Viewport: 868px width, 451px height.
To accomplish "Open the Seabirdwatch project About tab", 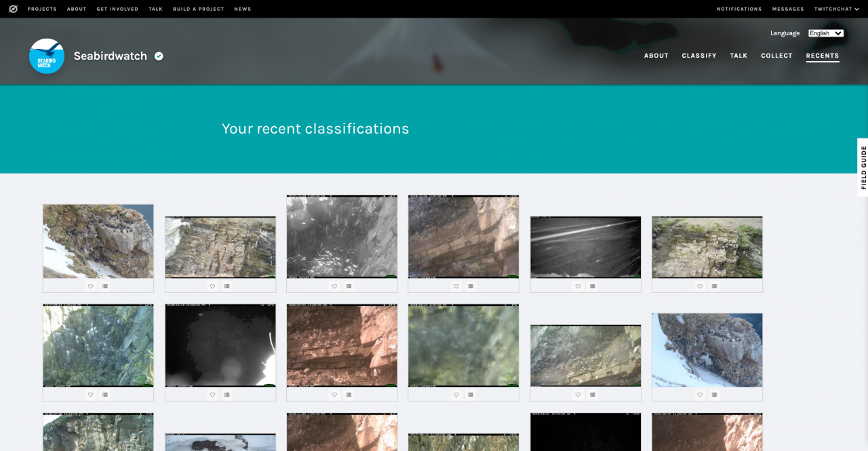I will coord(656,56).
